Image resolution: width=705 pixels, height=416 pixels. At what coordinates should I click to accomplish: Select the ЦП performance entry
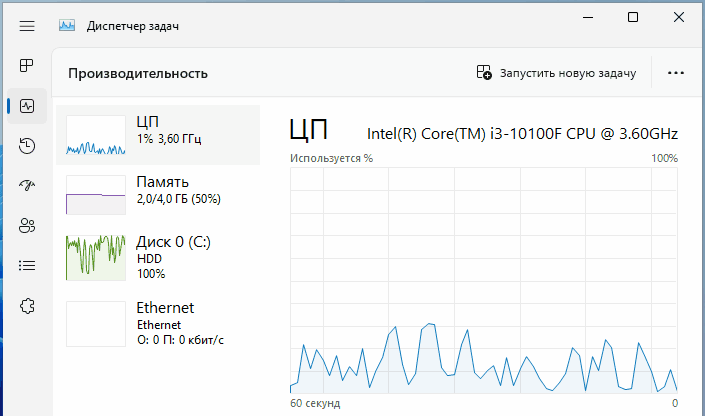click(158, 135)
